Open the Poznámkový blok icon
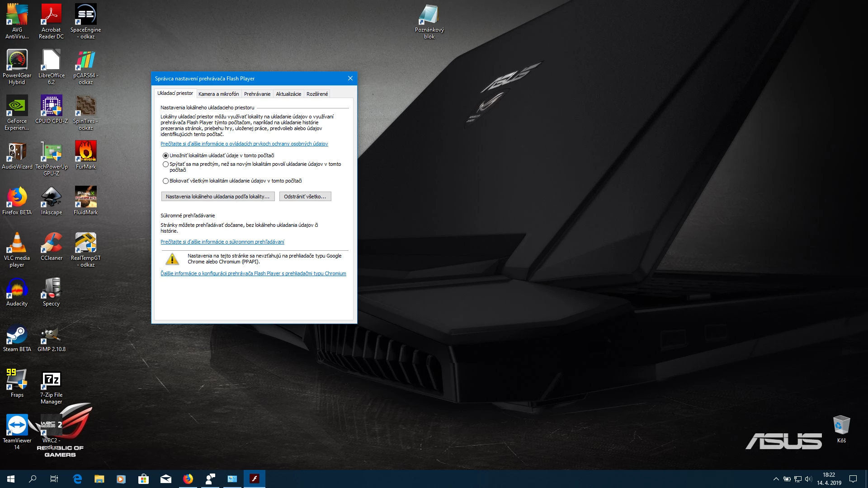868x488 pixels. 429,16
